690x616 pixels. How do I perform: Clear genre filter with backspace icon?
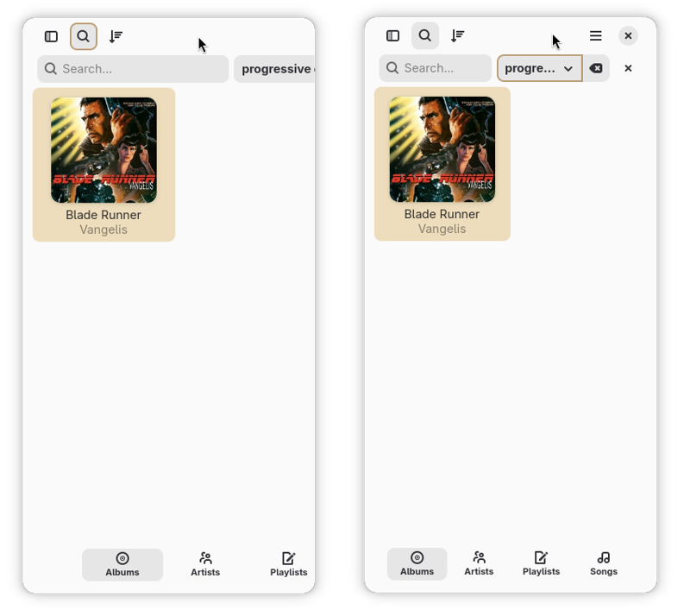point(596,68)
